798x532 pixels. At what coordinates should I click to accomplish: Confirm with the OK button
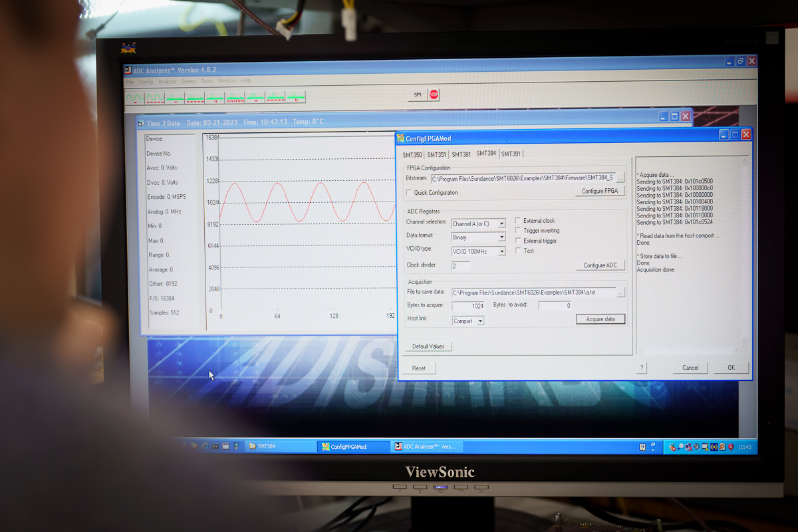(731, 368)
